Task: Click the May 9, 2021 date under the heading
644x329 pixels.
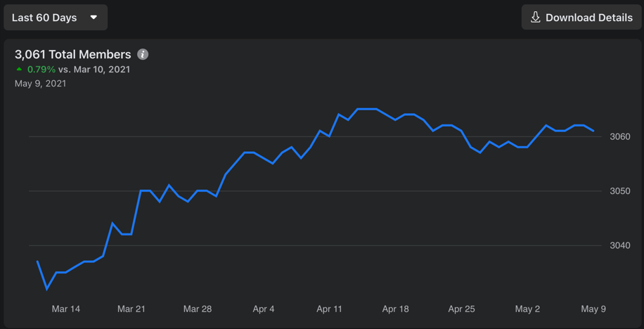Action: [40, 84]
